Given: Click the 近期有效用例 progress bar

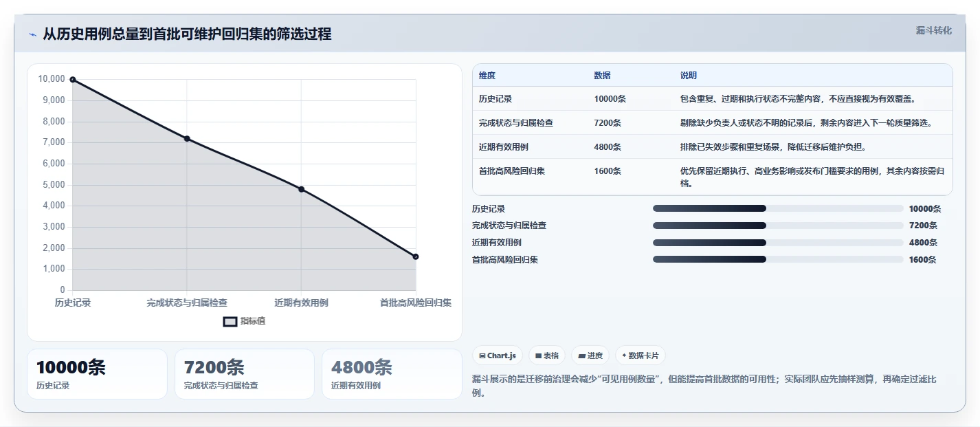Looking at the screenshot, I should point(778,242).
